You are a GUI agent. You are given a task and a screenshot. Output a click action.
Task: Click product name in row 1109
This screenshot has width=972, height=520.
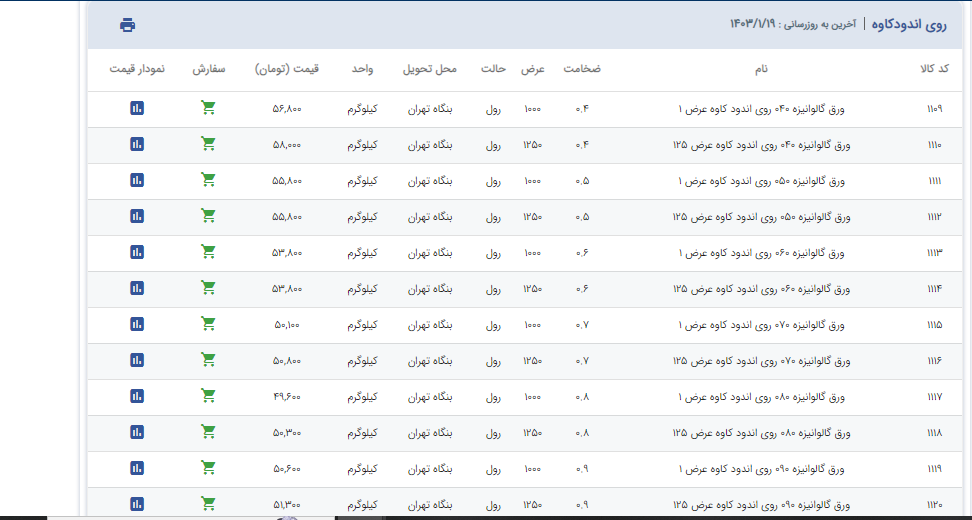[762, 109]
